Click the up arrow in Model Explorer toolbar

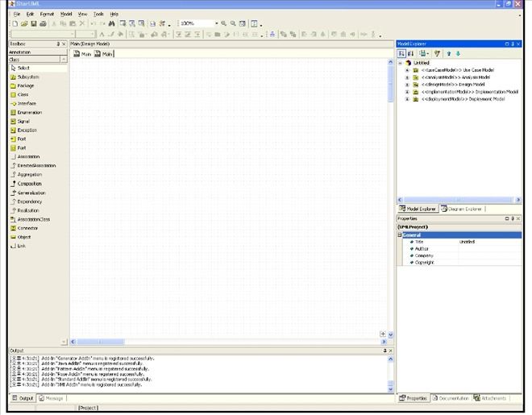[x=449, y=53]
